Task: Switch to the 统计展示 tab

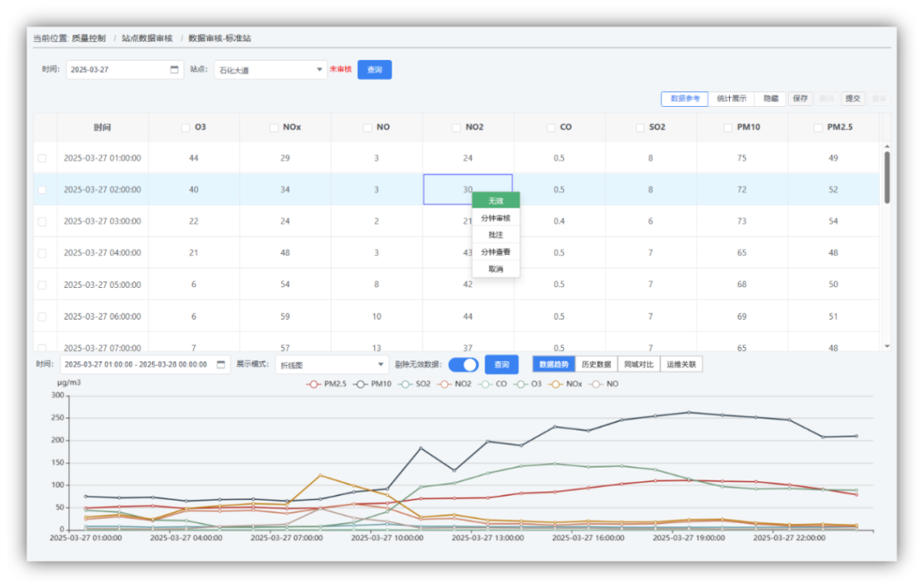Action: click(x=732, y=99)
